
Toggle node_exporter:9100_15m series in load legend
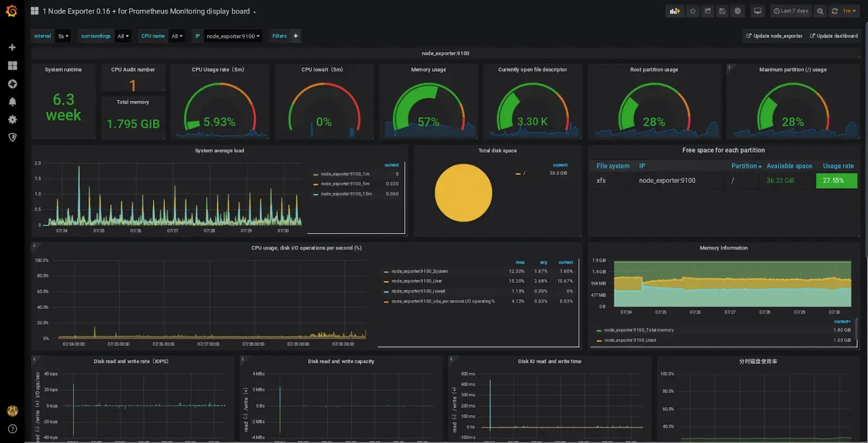[x=346, y=194]
